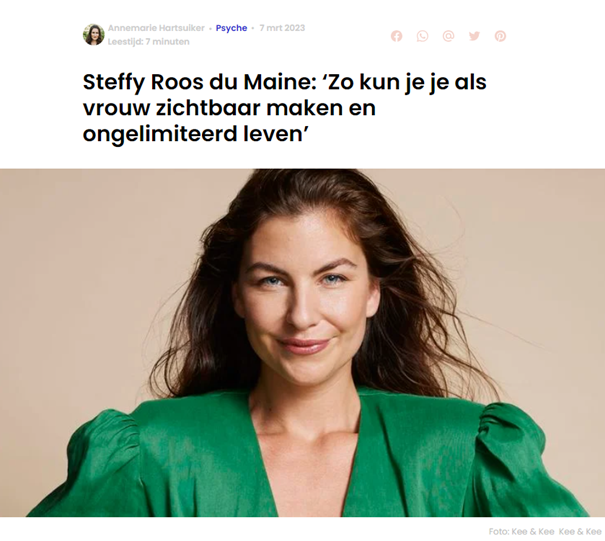The width and height of the screenshot is (605, 541).
Task: Share the article via WhatsApp
Action: [x=422, y=36]
